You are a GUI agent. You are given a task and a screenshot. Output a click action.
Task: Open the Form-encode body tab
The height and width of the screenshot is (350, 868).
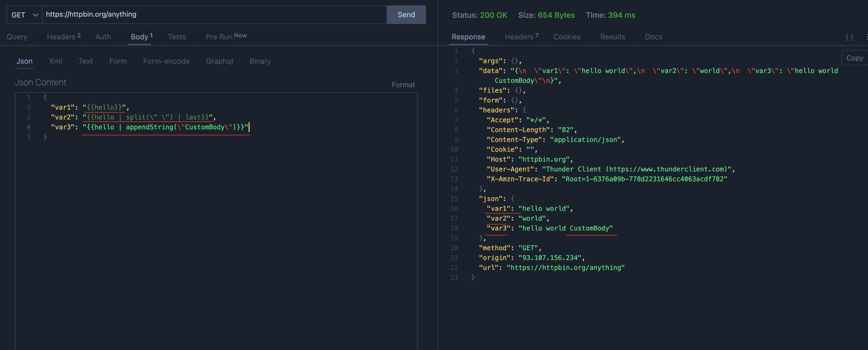pyautogui.click(x=166, y=61)
